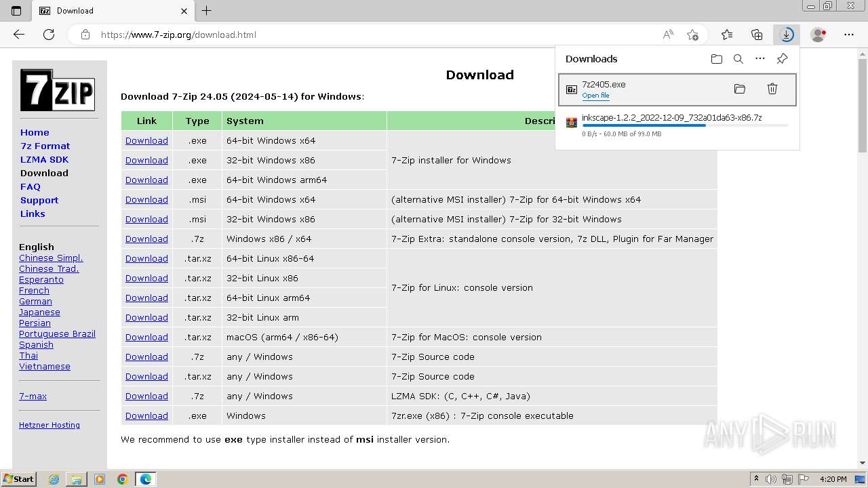This screenshot has width=868, height=488.
Task: Open the 7-max link
Action: click(x=33, y=396)
